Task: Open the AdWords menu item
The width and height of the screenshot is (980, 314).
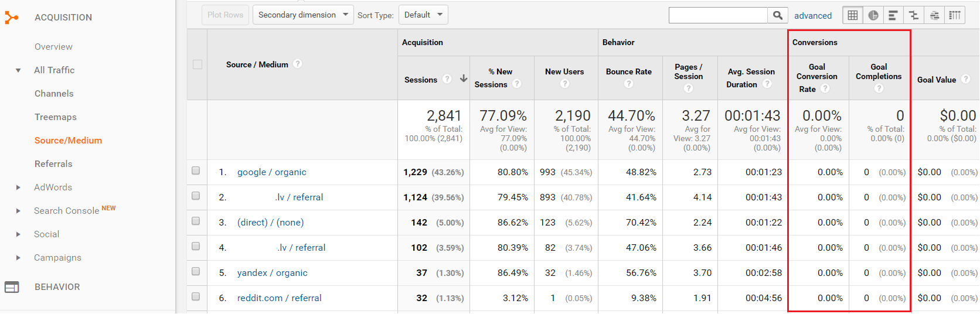Action: [x=53, y=187]
